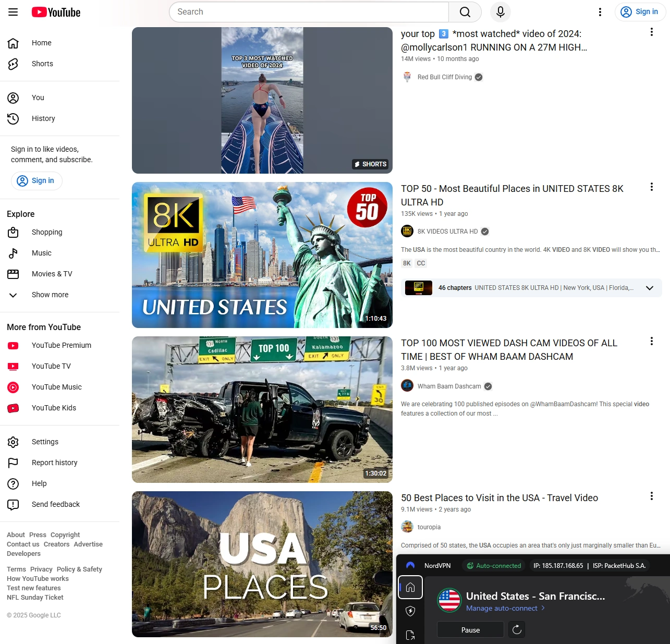Image resolution: width=670 pixels, height=644 pixels.
Task: Open the top bar settings three-dot menu
Action: [x=600, y=12]
